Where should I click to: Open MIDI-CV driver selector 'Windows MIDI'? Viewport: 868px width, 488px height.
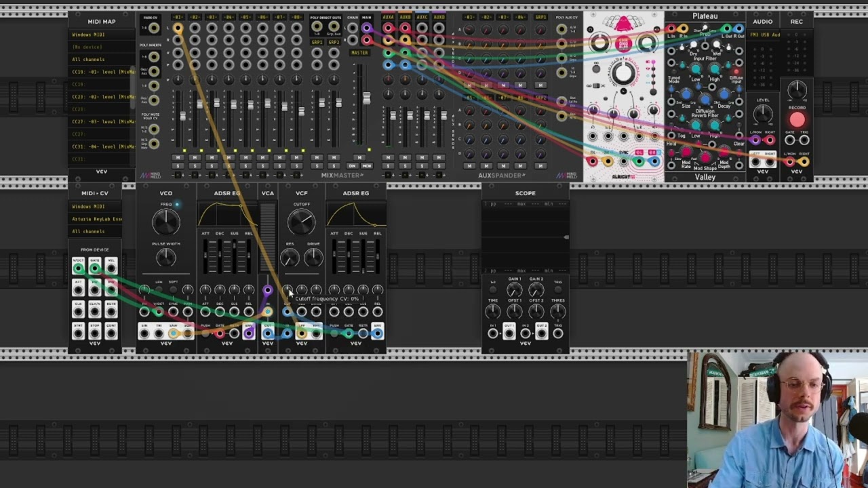coord(95,207)
